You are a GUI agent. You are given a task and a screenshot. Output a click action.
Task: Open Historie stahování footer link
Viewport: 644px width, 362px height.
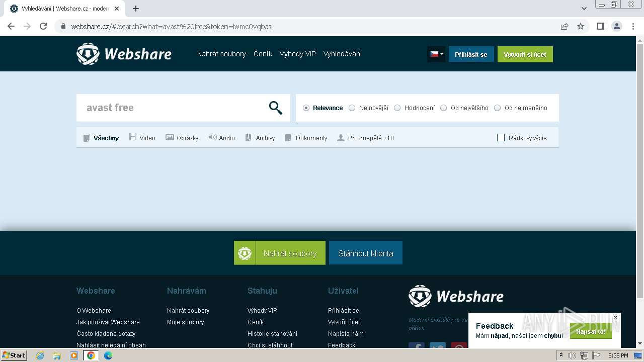pyautogui.click(x=272, y=334)
